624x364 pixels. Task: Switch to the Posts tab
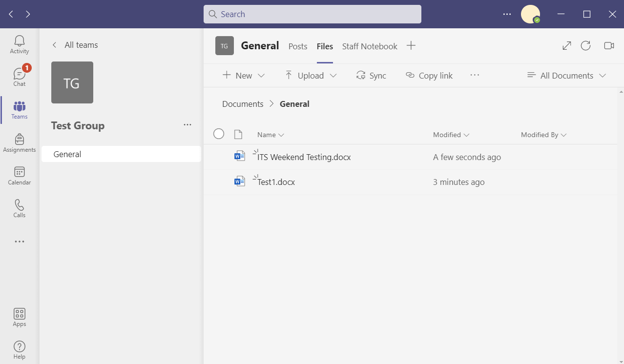click(297, 46)
